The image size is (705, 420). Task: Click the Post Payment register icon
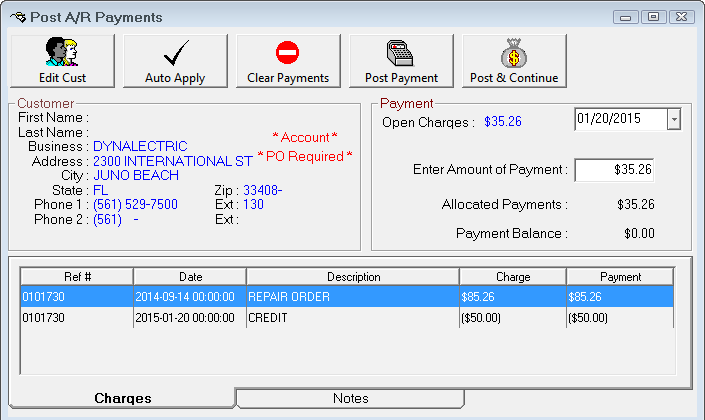point(400,53)
